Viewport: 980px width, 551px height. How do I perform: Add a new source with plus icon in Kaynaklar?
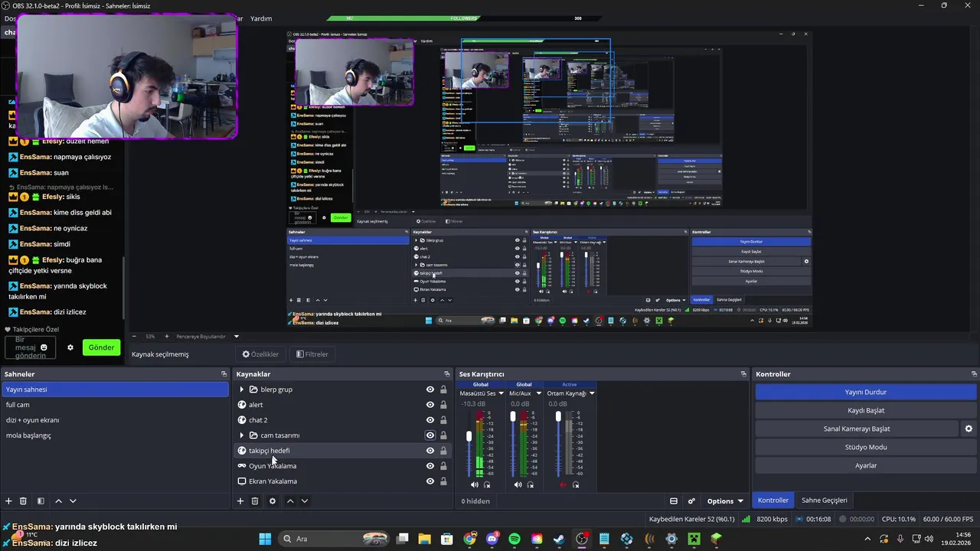click(x=240, y=501)
